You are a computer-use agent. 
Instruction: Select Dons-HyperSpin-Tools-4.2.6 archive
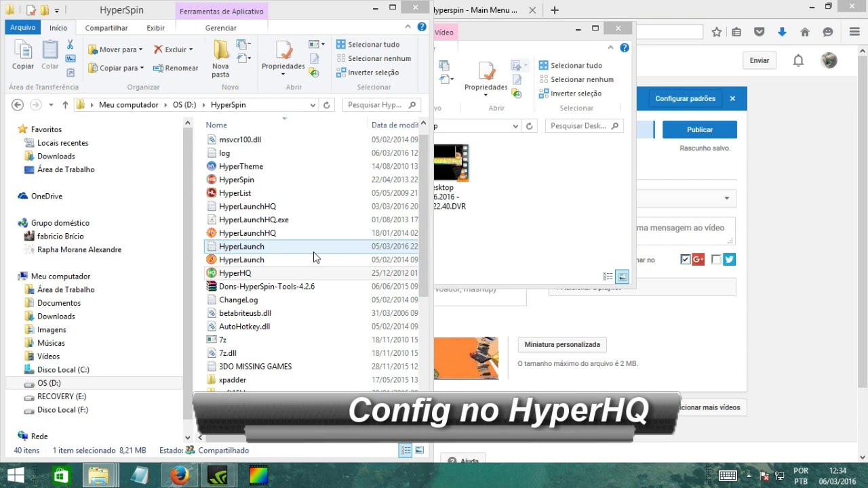(267, 286)
